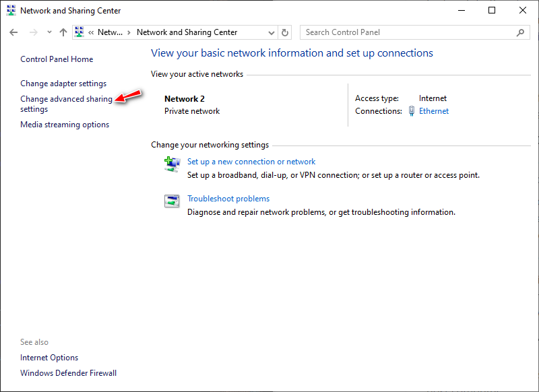Open Troubleshoot problems
The image size is (539, 392).
click(x=228, y=199)
